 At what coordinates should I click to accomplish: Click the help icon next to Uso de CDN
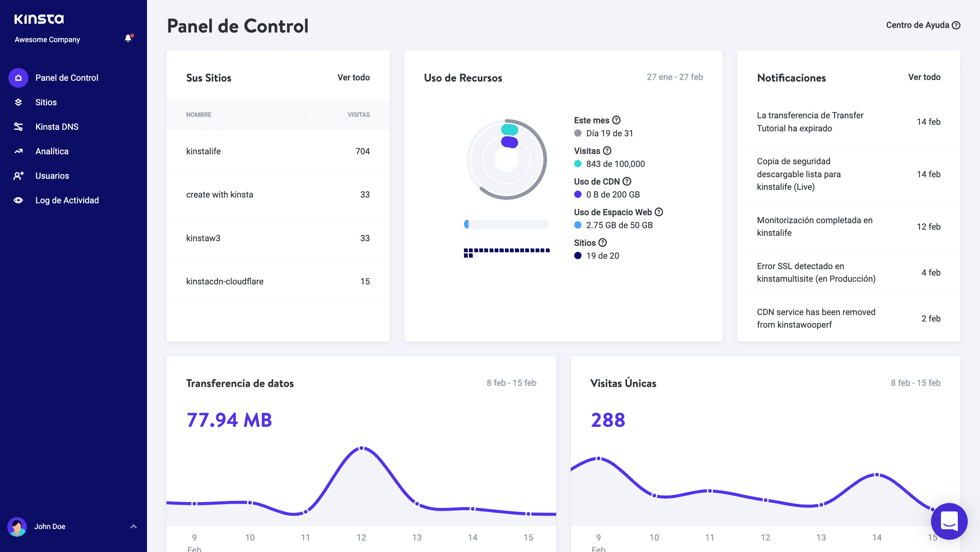coord(627,181)
